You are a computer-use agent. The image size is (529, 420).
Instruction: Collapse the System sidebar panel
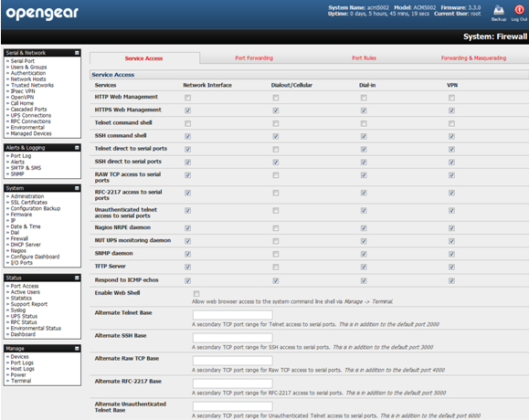click(77, 188)
